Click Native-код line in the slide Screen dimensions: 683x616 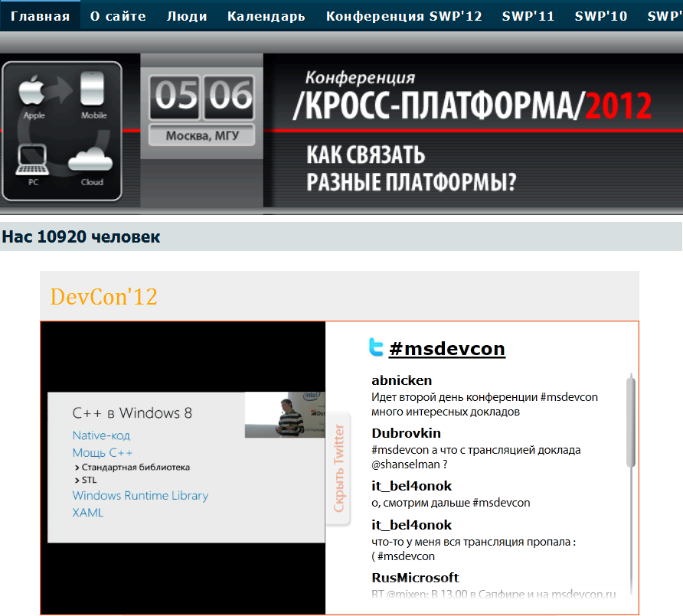[101, 435]
